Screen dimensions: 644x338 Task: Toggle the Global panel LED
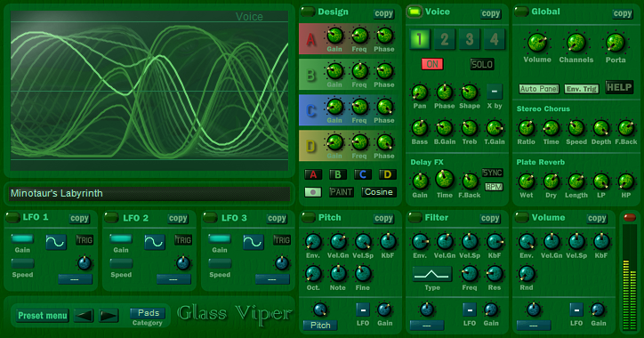point(521,12)
